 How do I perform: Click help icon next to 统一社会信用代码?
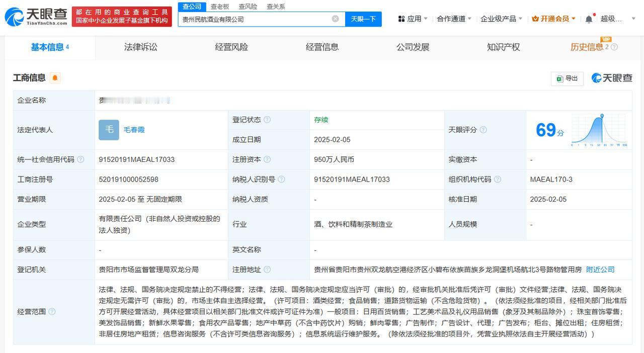pos(80,159)
